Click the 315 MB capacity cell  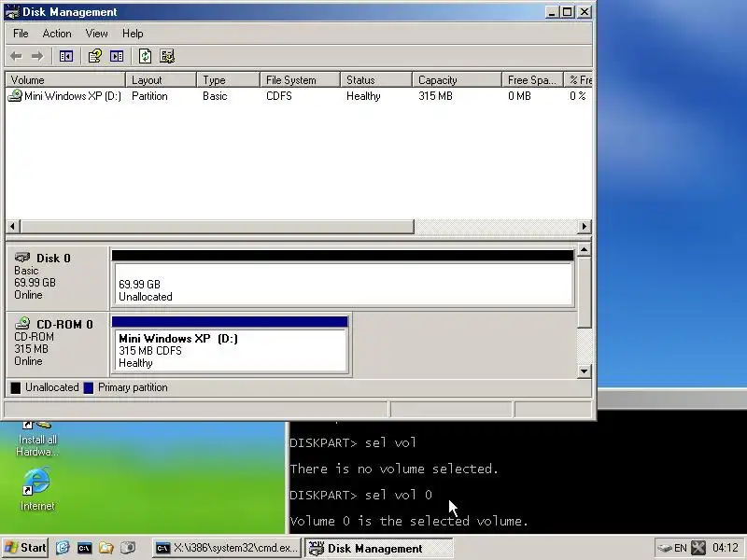(x=435, y=96)
